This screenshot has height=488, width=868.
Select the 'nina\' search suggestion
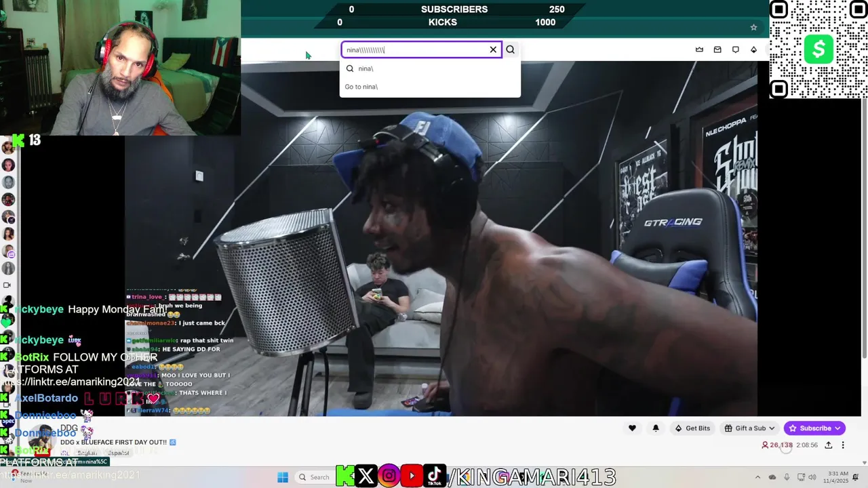(430, 68)
